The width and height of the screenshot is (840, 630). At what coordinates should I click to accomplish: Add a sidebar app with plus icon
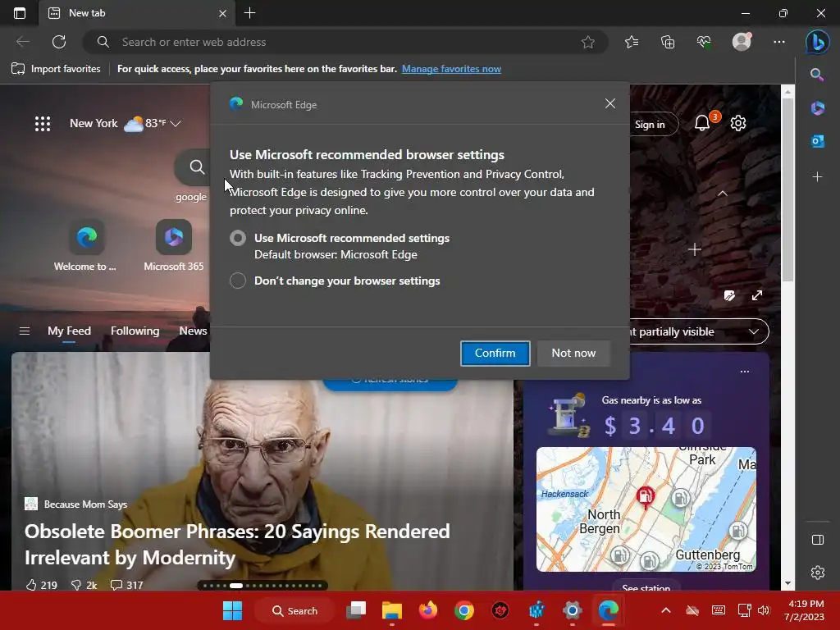point(817,177)
